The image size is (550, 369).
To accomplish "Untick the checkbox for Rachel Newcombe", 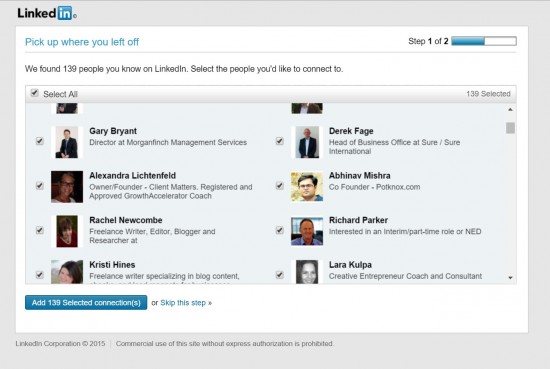I will click(40, 230).
